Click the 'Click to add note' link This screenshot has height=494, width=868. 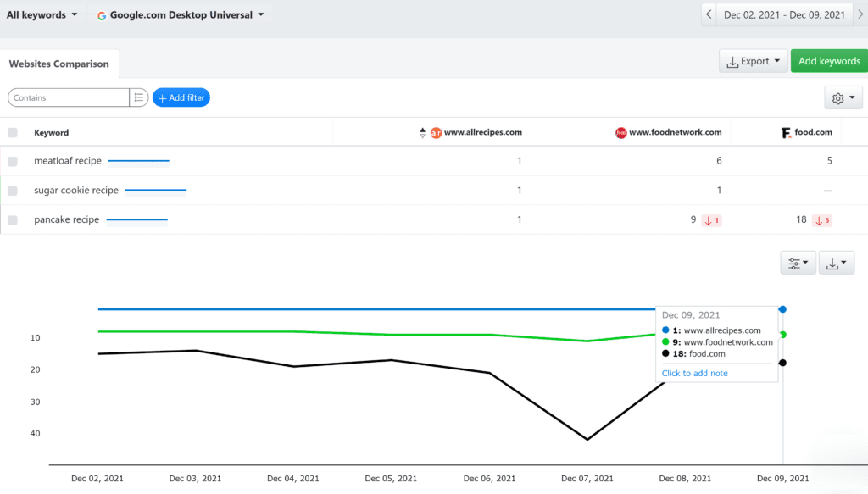[695, 373]
